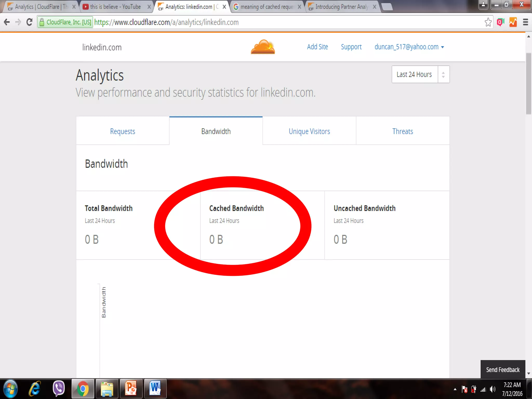Show hidden system tray icons arrow

455,389
